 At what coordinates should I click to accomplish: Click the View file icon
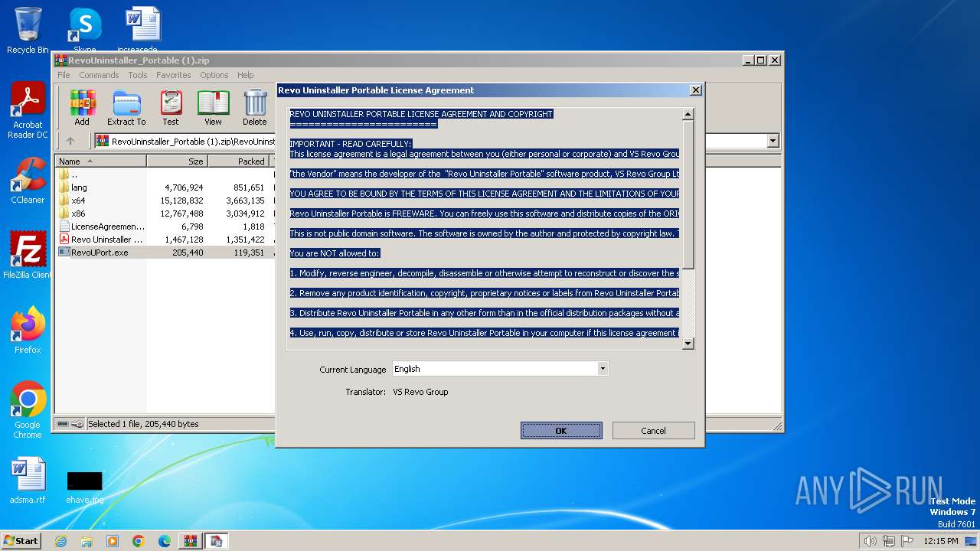coord(213,108)
